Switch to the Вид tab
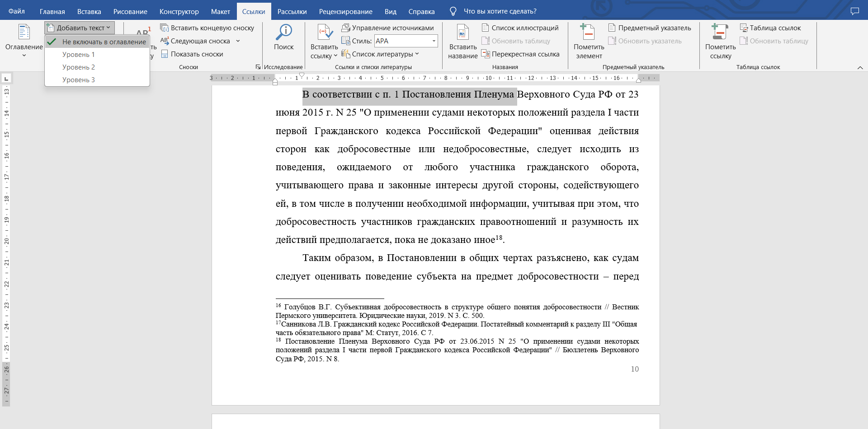Image resolution: width=868 pixels, height=429 pixels. (x=391, y=11)
